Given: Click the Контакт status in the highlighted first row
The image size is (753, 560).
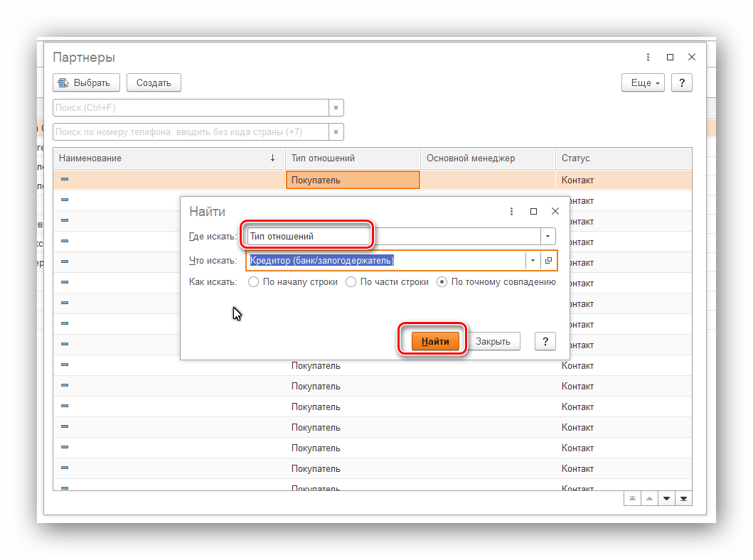Looking at the screenshot, I should 577,181.
